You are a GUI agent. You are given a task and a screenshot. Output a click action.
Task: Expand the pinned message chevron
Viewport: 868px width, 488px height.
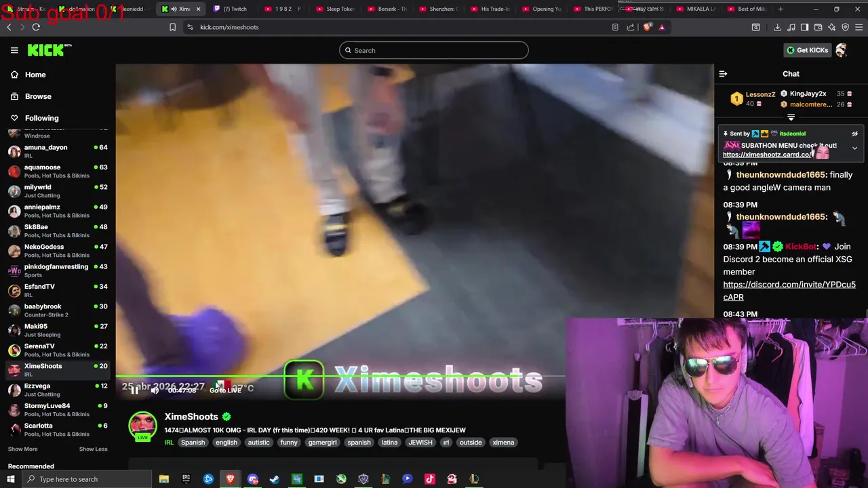click(854, 148)
